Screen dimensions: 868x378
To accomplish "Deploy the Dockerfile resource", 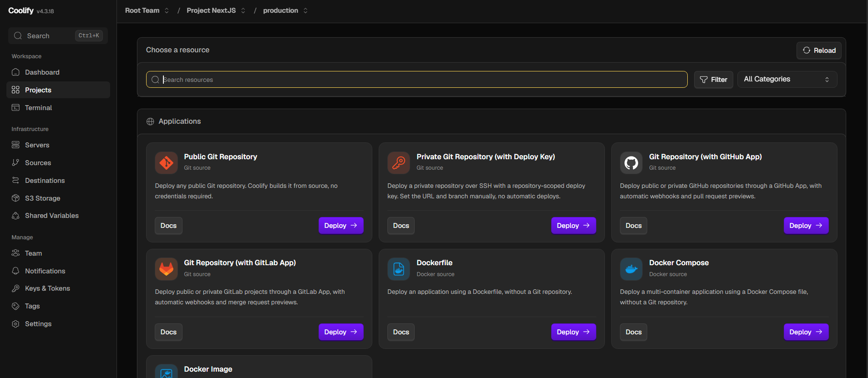I will 574,332.
